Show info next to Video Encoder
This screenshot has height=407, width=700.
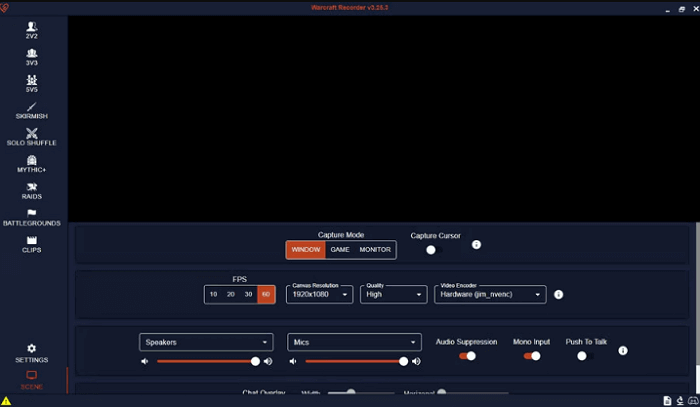coord(558,295)
